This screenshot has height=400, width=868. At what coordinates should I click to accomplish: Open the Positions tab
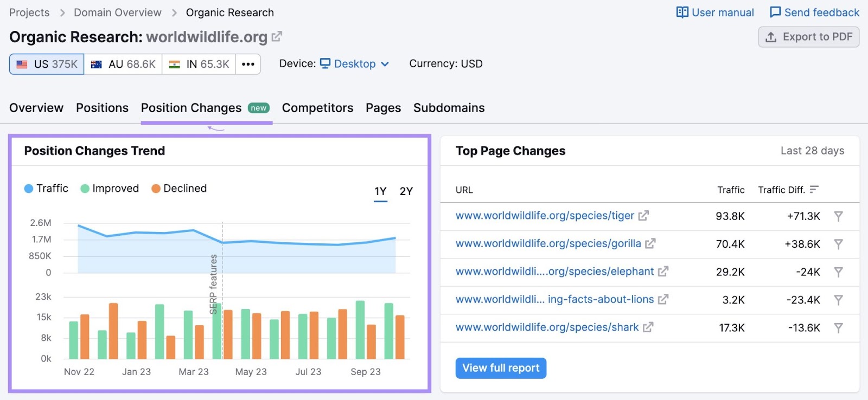click(102, 108)
